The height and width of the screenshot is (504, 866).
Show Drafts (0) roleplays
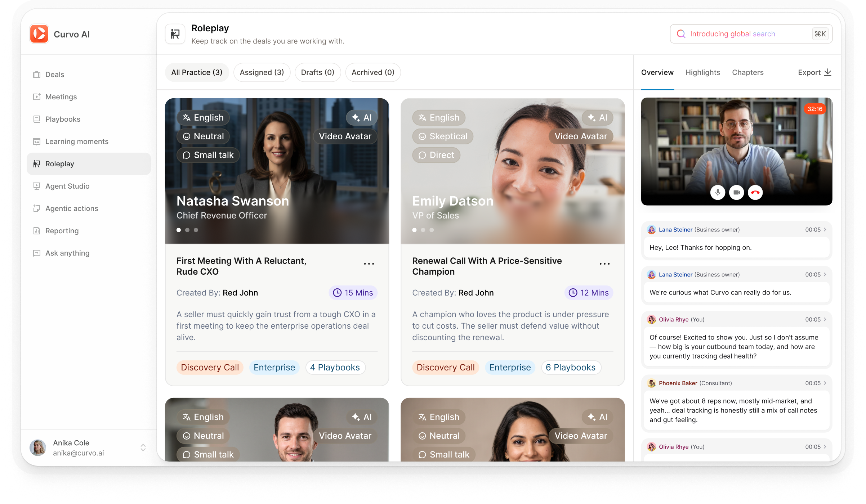click(x=318, y=72)
